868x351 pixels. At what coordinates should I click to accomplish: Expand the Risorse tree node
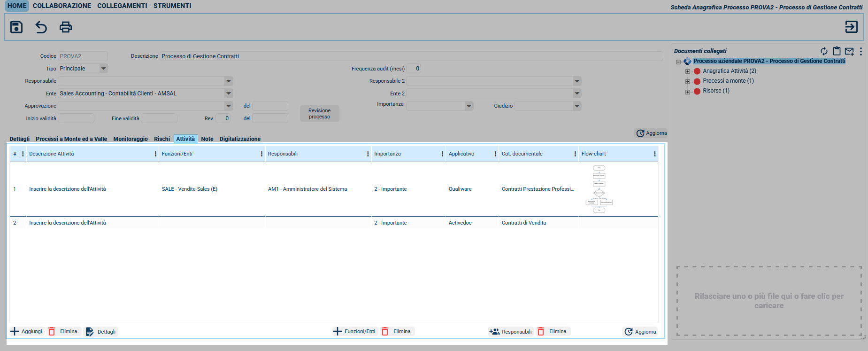pyautogui.click(x=688, y=91)
